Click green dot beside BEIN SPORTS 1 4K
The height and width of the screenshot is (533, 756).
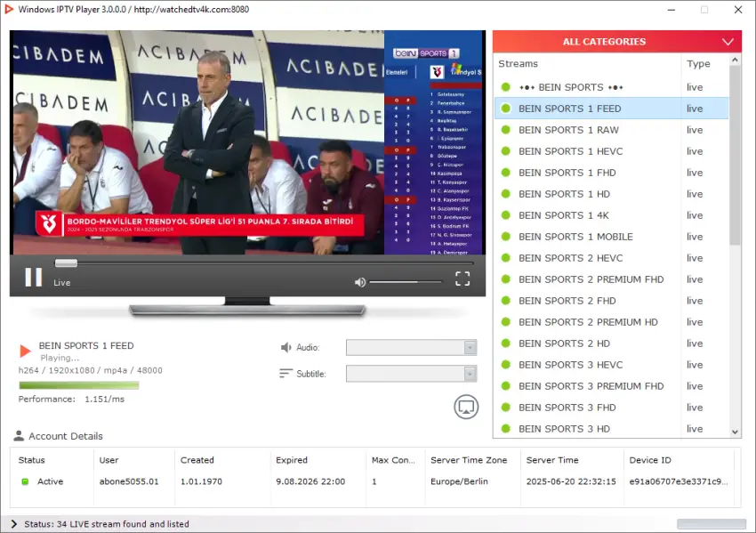(506, 215)
